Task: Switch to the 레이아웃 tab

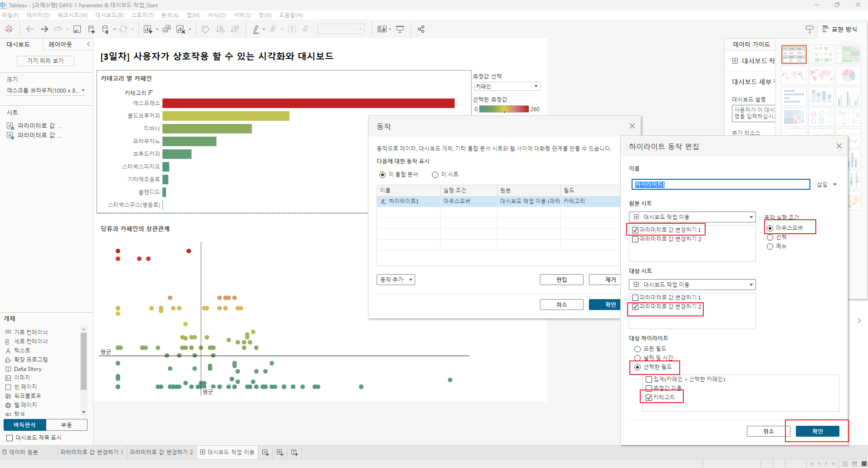Action: tap(60, 44)
